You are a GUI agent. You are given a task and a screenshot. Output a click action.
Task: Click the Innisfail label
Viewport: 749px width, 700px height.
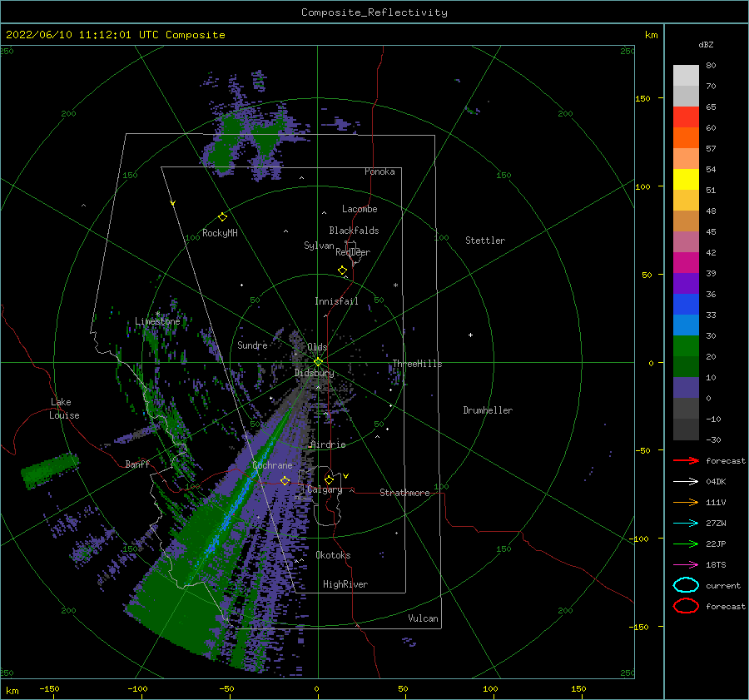[336, 301]
